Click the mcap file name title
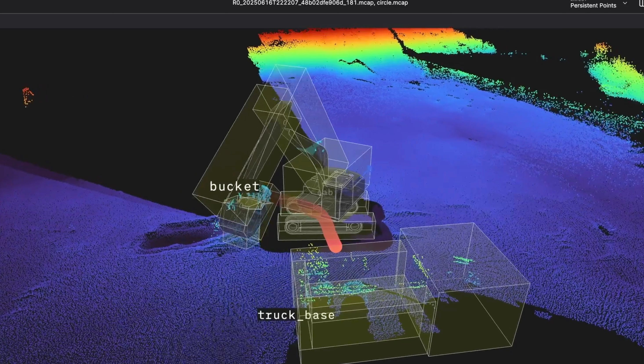This screenshot has height=364, width=644. pyautogui.click(x=320, y=3)
